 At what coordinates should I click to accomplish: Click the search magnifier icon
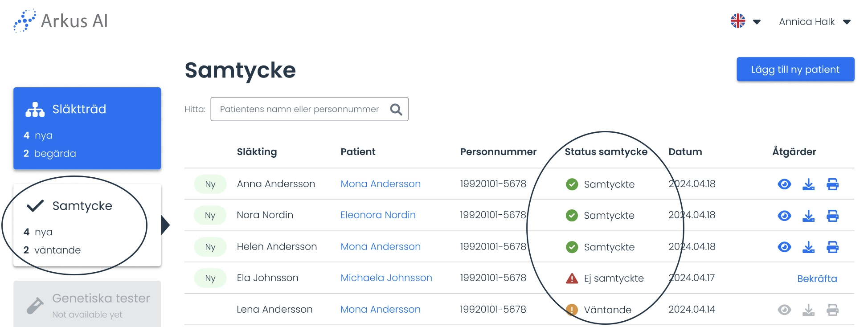pos(396,110)
